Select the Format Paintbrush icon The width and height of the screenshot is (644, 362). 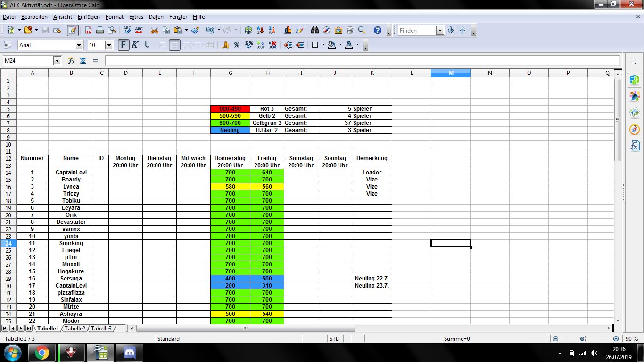coord(195,30)
